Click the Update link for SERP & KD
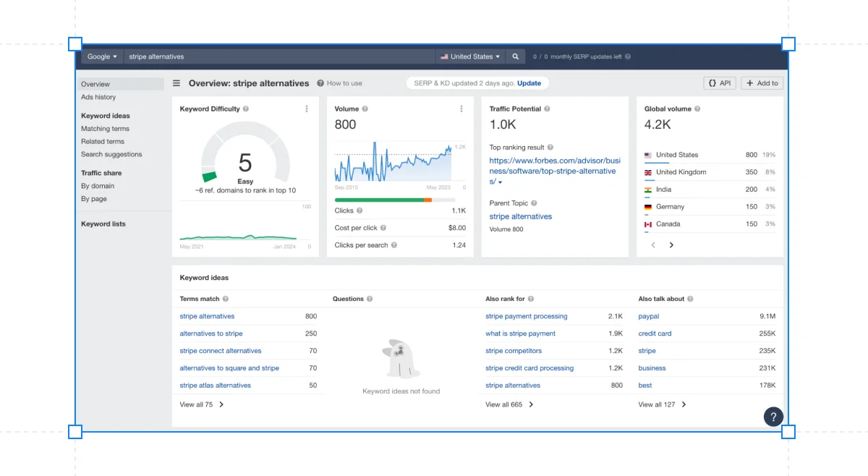Screen dimensions: 868x476 [529, 83]
